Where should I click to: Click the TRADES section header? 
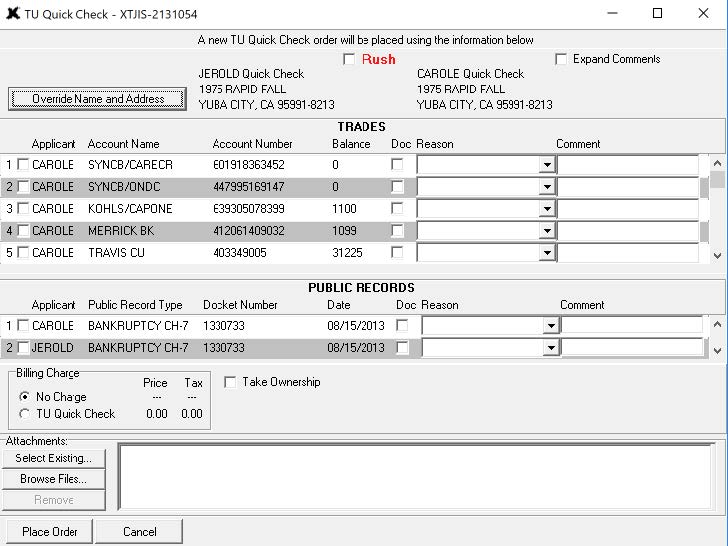point(362,127)
